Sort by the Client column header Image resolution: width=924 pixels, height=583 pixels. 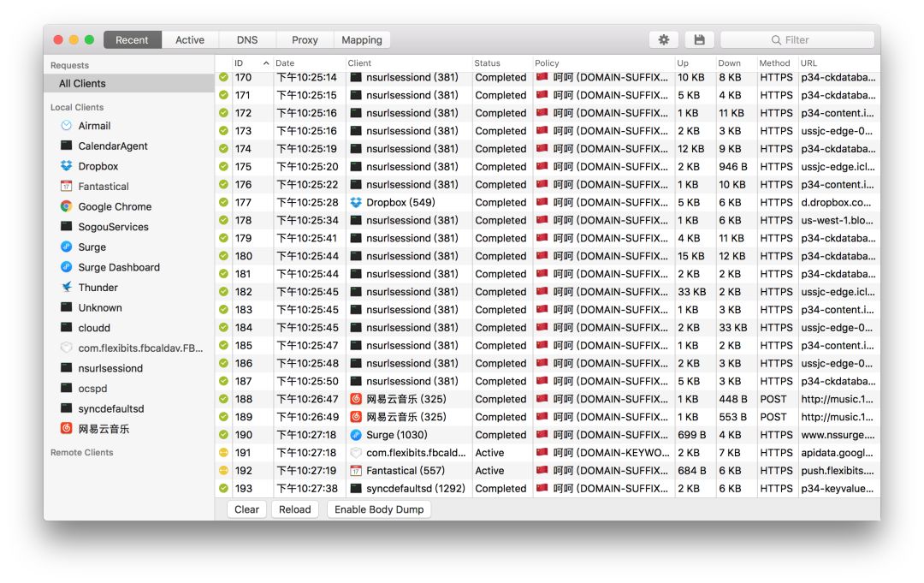point(408,63)
